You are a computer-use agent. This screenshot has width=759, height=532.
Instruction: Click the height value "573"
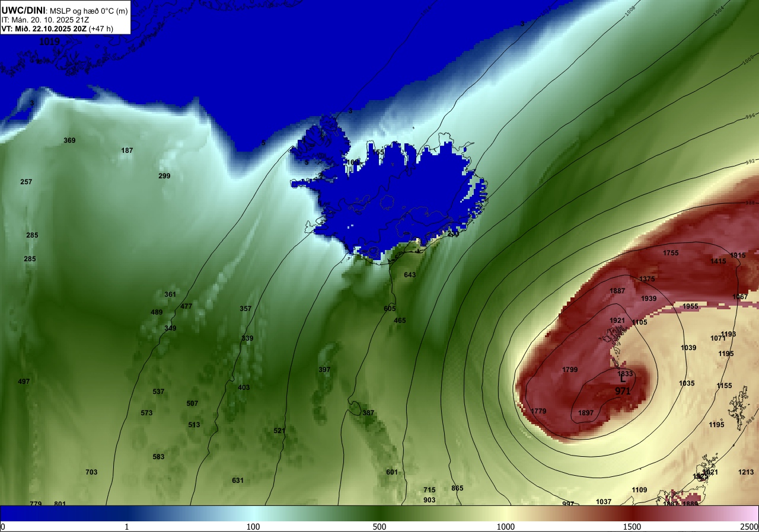[x=146, y=413]
